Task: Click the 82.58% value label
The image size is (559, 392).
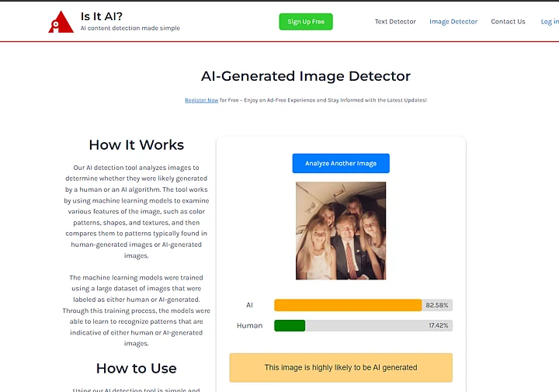Action: 437,305
